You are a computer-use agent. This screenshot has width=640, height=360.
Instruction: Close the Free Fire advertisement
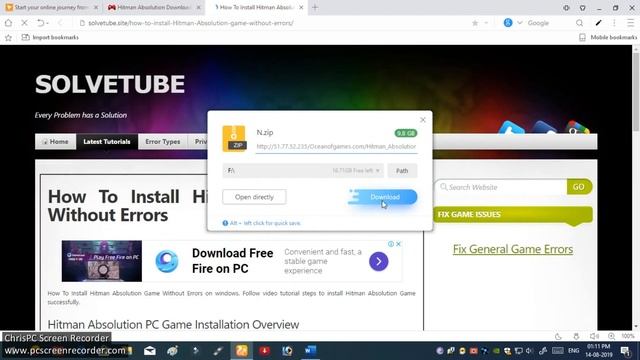398,244
